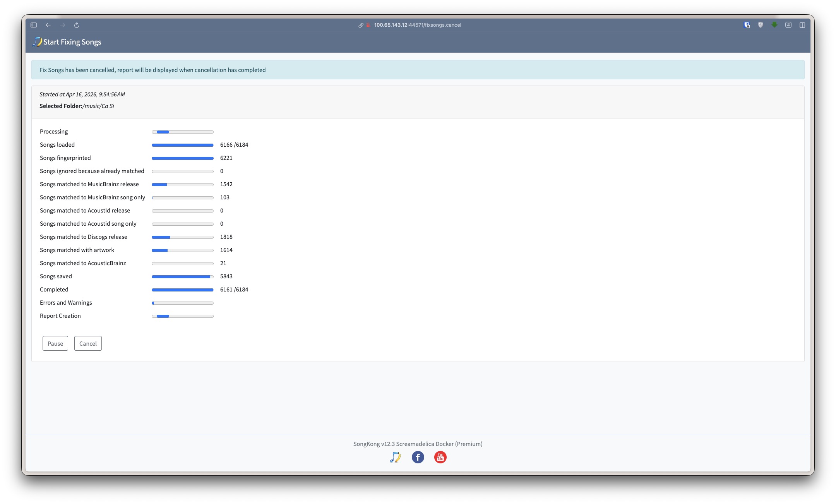Open the Bitwarden extension icon
Image resolution: width=836 pixels, height=504 pixels.
click(x=747, y=25)
